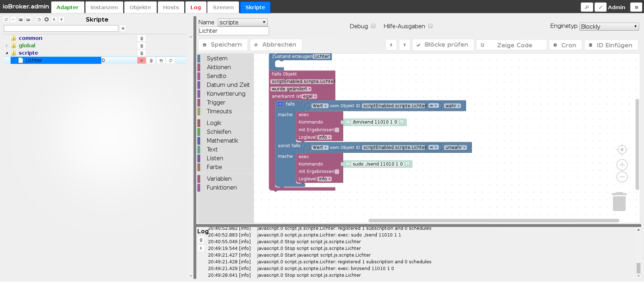Click Blöcke prüfen button
This screenshot has width=644, height=282.
click(443, 45)
